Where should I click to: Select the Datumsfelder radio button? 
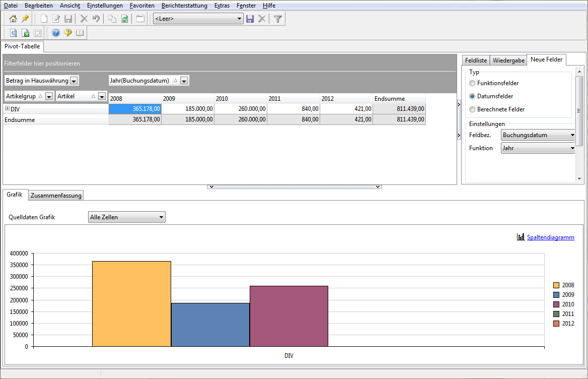pyautogui.click(x=472, y=96)
